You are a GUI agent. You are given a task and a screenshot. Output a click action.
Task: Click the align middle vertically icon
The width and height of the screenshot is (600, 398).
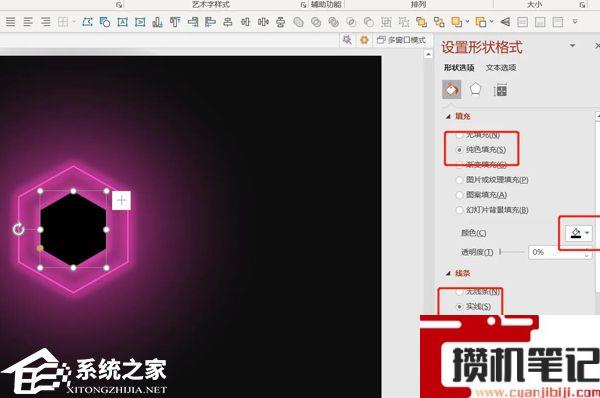[x=245, y=22]
